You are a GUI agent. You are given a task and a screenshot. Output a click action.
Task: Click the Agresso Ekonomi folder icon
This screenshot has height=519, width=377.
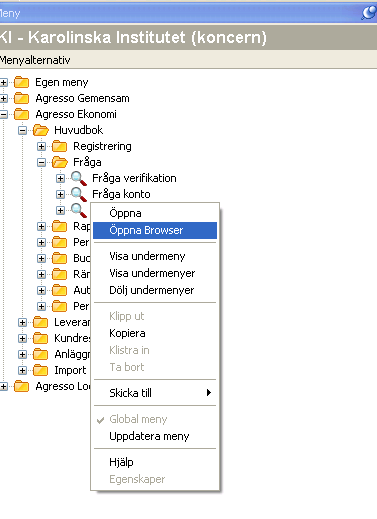click(x=22, y=114)
